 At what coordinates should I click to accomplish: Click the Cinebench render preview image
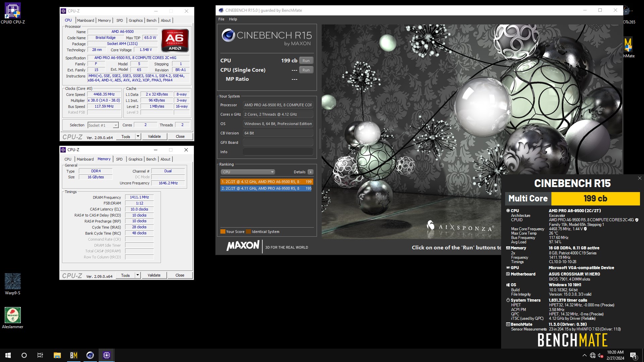coord(472,131)
